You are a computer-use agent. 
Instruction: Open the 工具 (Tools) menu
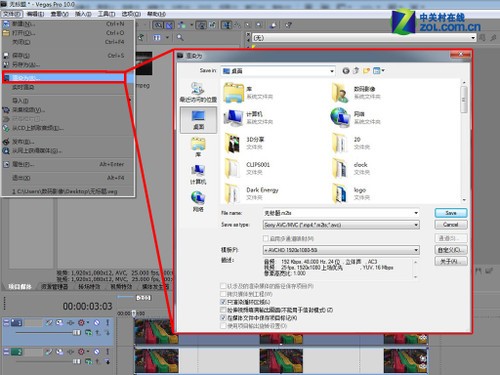[x=106, y=14]
